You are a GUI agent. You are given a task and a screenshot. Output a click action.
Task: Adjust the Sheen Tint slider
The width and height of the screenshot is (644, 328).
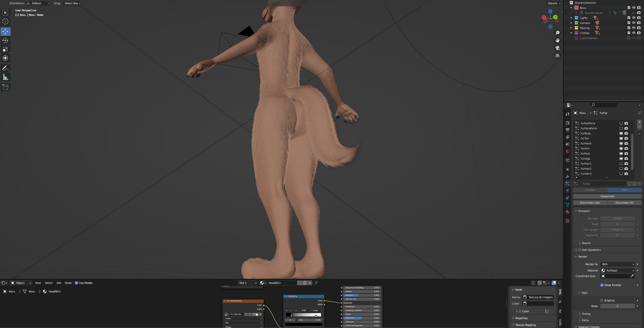point(362,318)
